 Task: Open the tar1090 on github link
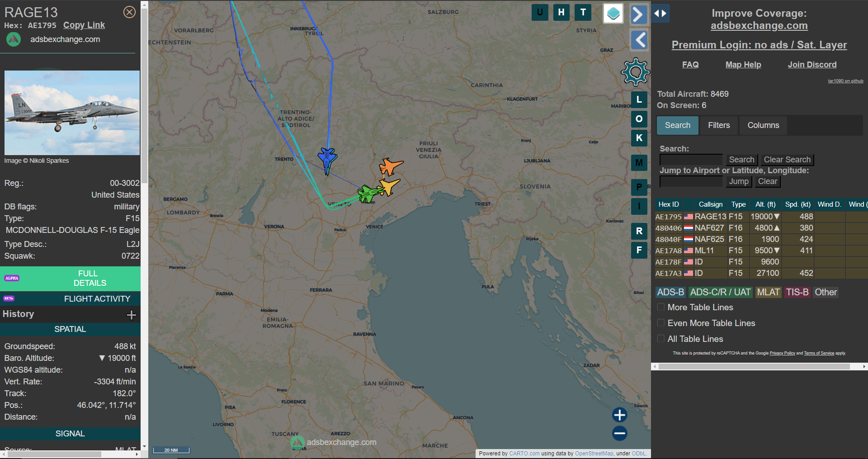pyautogui.click(x=845, y=81)
